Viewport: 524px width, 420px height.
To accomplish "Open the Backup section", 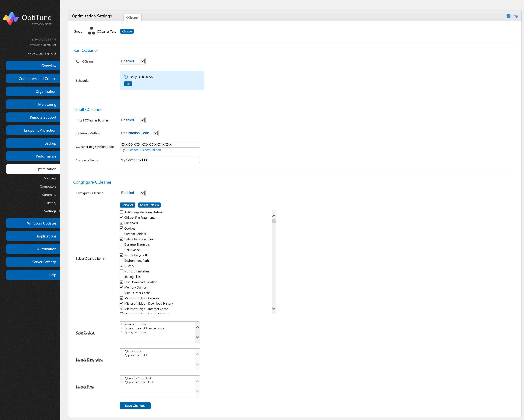I will click(33, 143).
